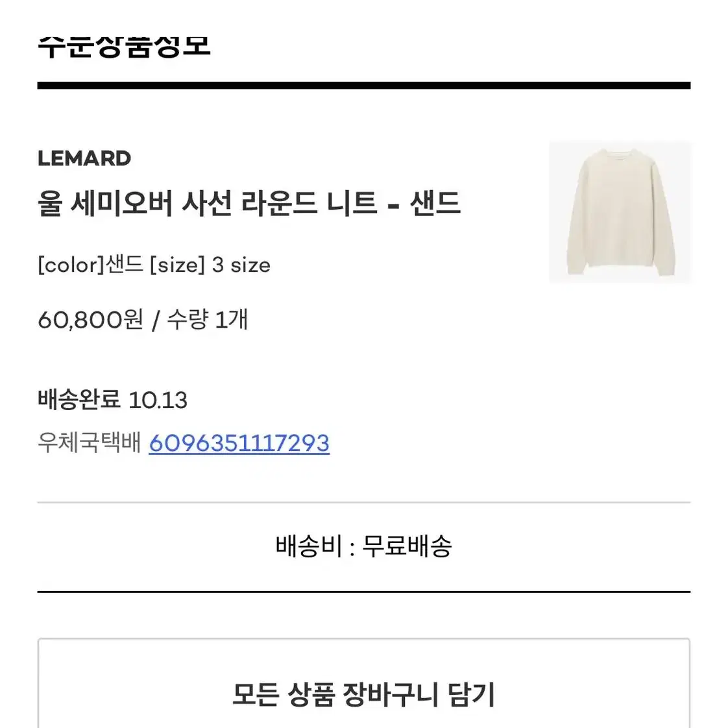This screenshot has width=728, height=728.
Task: Click the [color] label in the options line
Action: click(71, 265)
